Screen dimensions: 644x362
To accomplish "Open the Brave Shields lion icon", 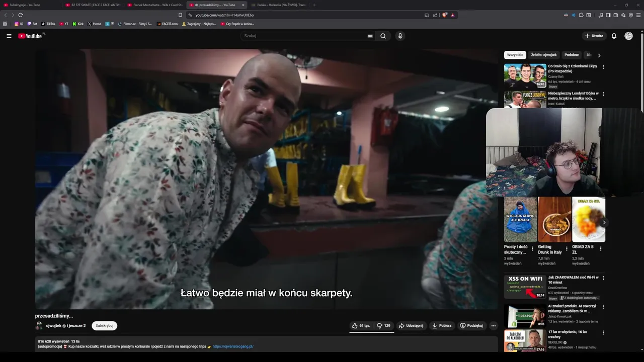I will pyautogui.click(x=444, y=15).
